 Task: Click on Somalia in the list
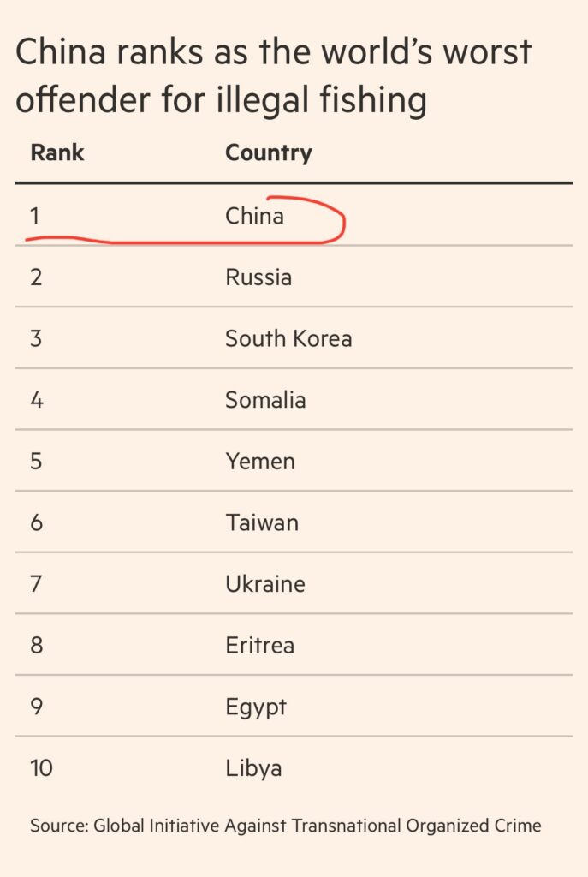pyautogui.click(x=265, y=400)
